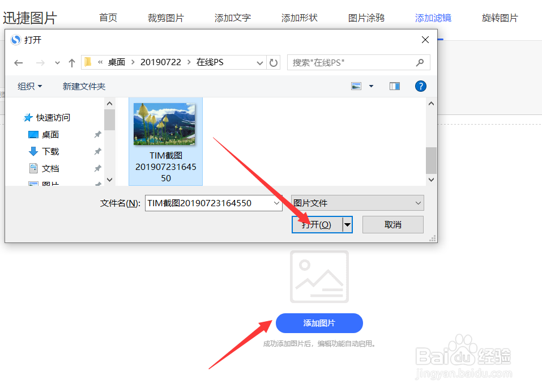Click the 取消 button
The image size is (542, 392).
(x=393, y=225)
